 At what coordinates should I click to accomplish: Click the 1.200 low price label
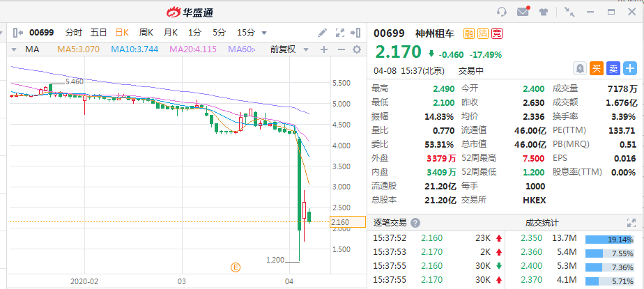tap(275, 260)
